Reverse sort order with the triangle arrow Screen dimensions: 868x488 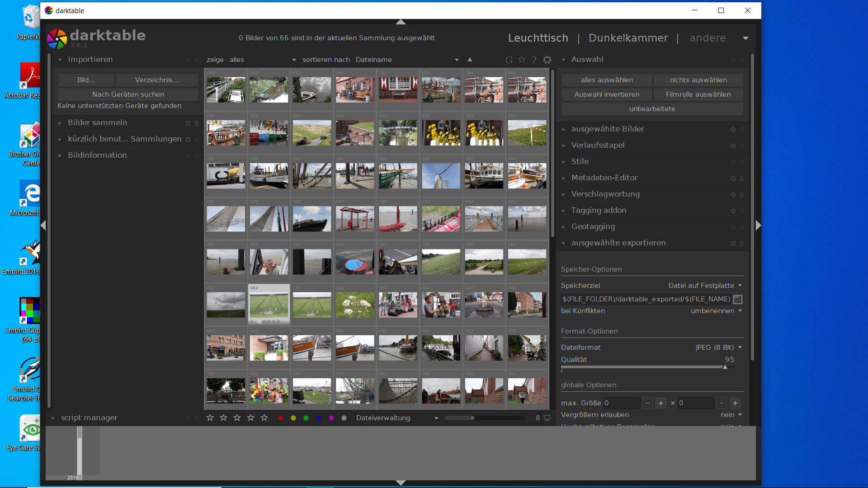pos(470,60)
